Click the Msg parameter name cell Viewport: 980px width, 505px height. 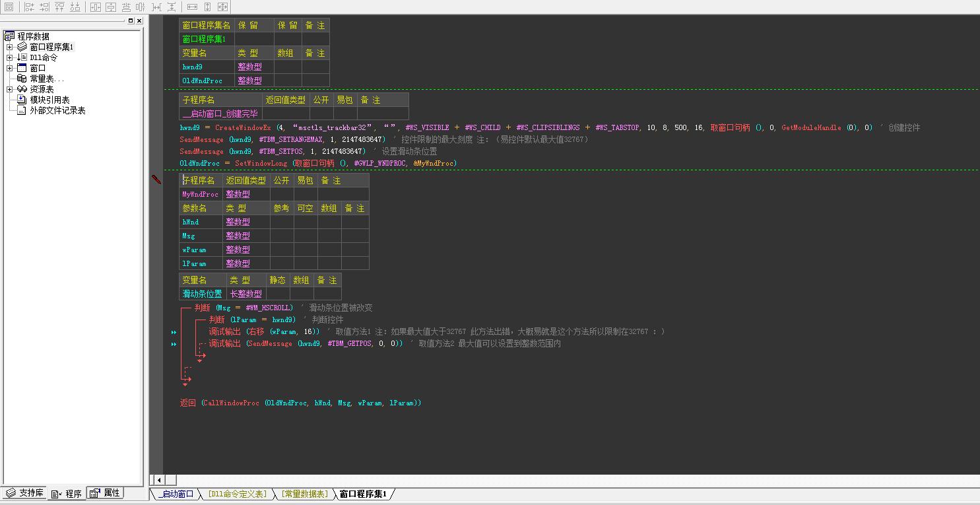pos(201,236)
